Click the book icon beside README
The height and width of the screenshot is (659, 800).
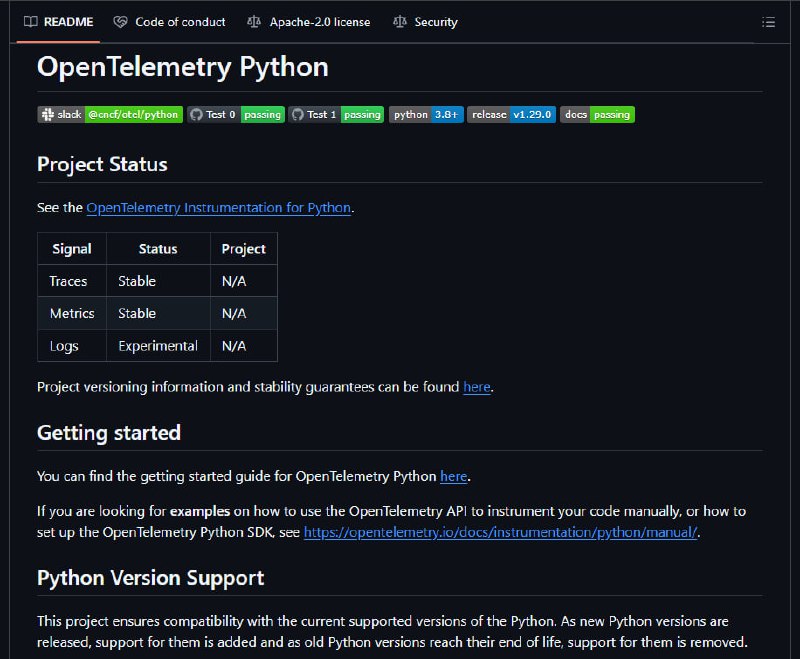31,22
